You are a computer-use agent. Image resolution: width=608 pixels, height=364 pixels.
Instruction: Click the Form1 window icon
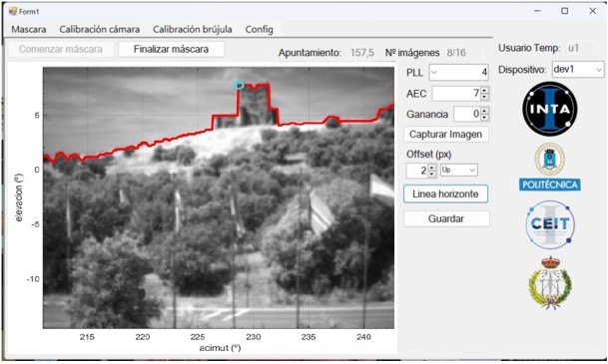point(13,11)
